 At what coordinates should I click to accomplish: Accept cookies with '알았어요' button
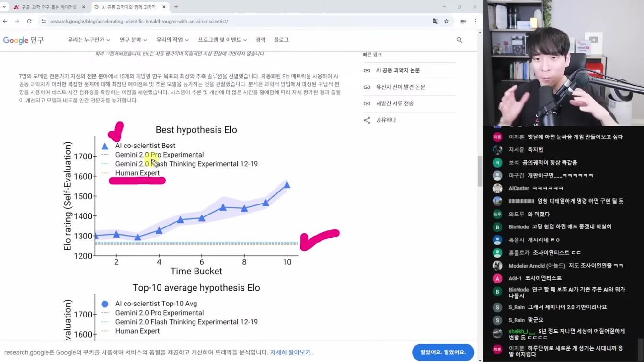point(443,352)
